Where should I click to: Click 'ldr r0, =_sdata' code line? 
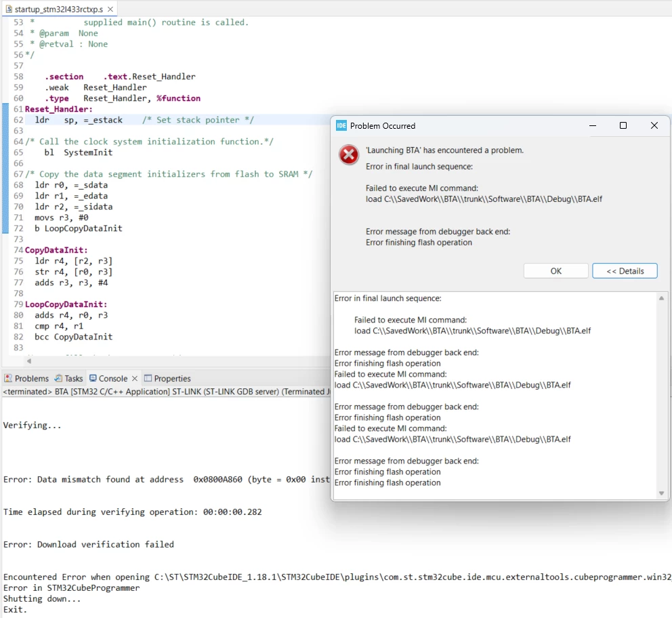coord(71,185)
